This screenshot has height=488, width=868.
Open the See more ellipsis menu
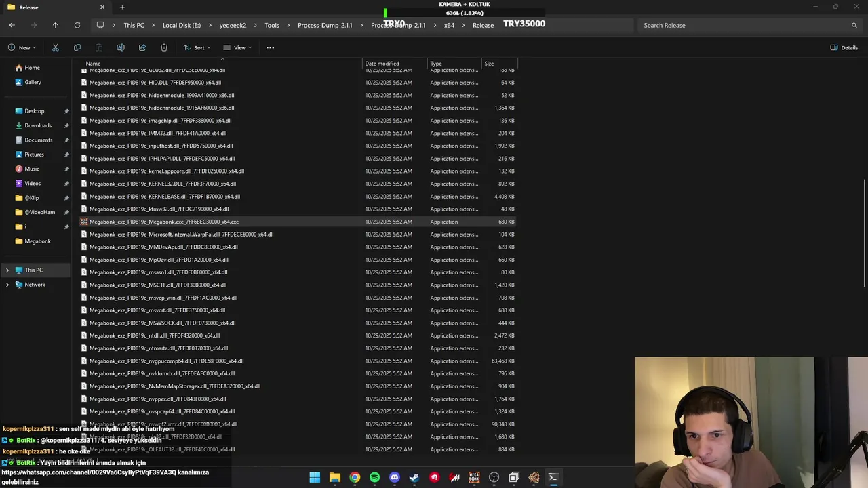tap(270, 47)
